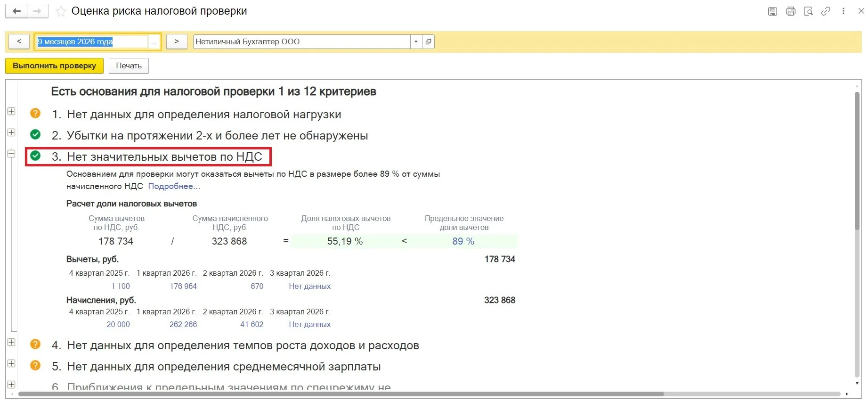Open accruals value '262 266' for Q1 2026

183,324
